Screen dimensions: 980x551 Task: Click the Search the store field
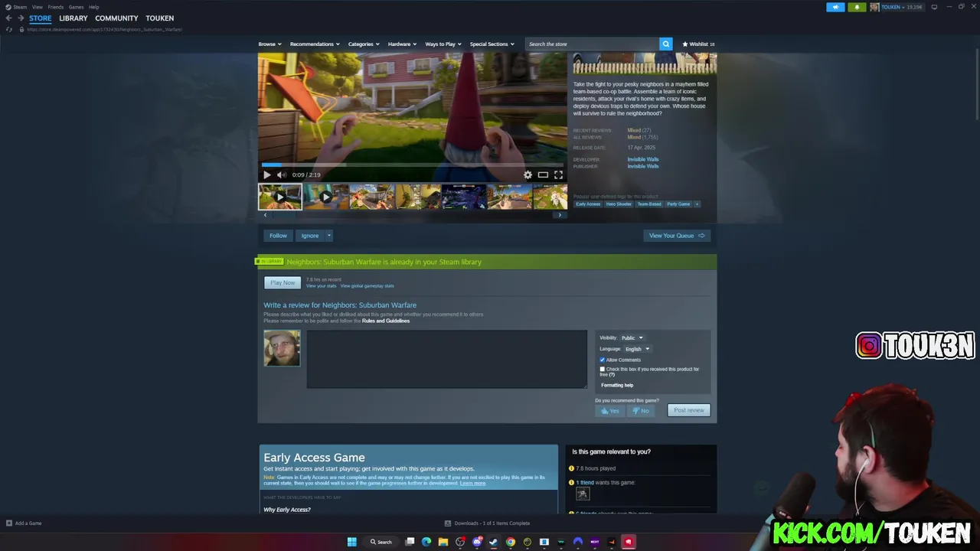click(593, 44)
